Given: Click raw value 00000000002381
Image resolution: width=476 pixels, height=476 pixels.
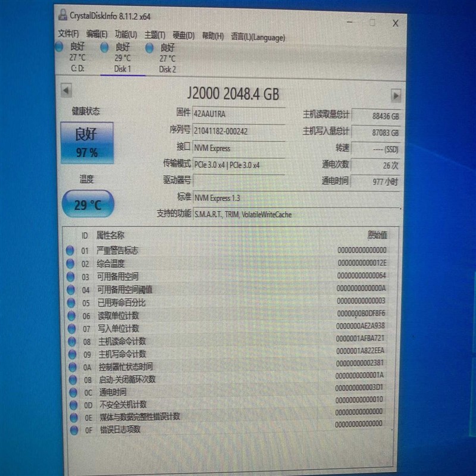Looking at the screenshot, I should coord(360,363).
